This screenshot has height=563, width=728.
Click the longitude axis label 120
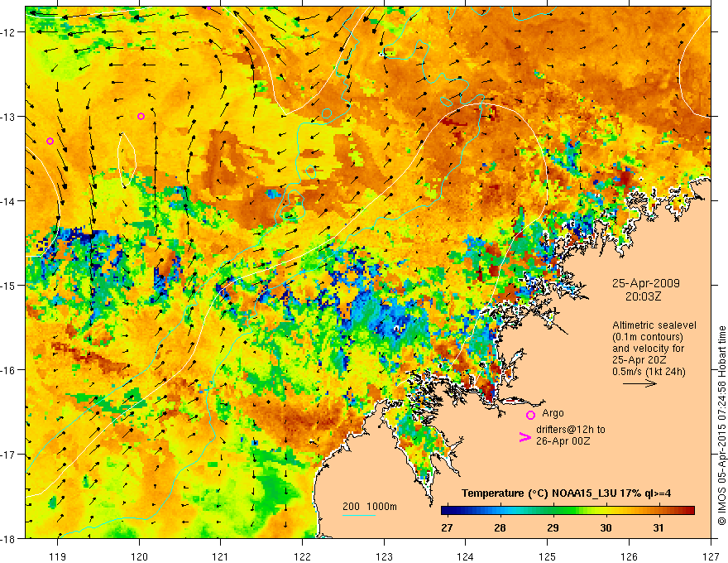coord(139,556)
